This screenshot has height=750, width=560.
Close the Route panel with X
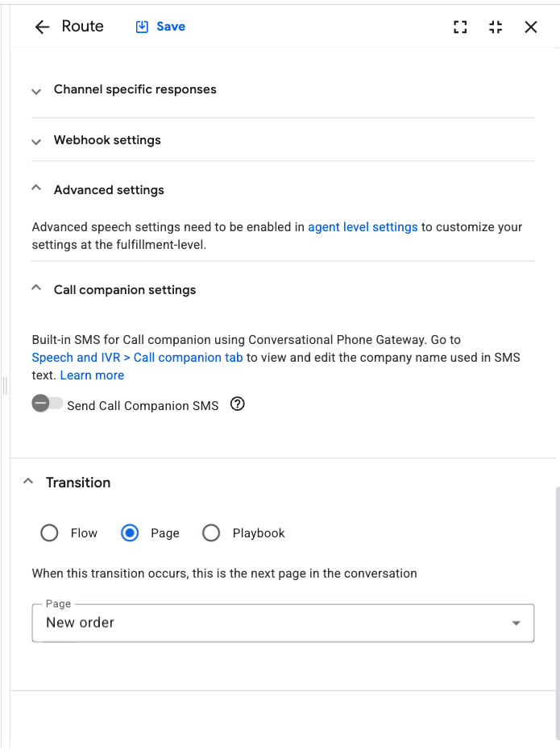[x=531, y=27]
